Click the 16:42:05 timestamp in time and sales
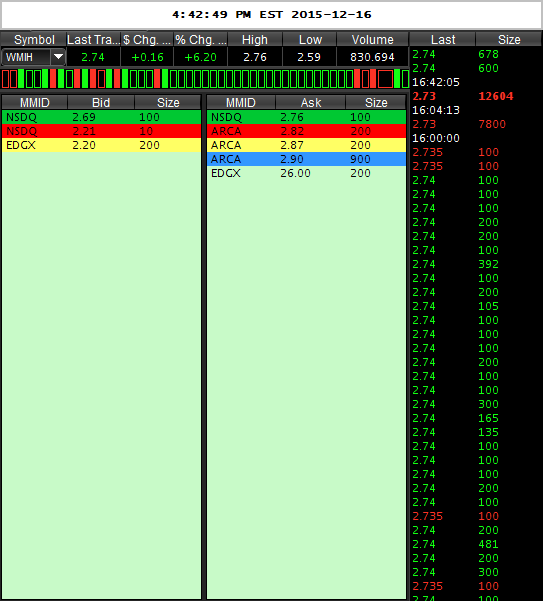 point(436,82)
